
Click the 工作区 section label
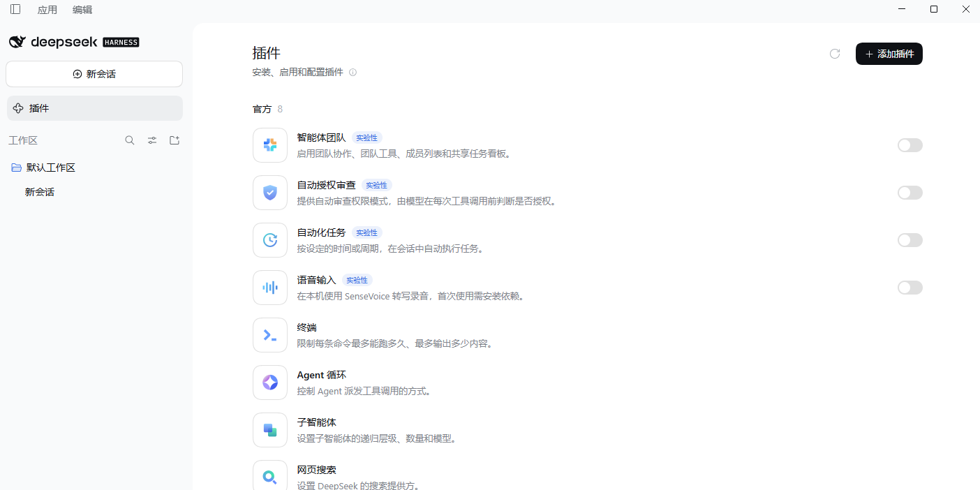pyautogui.click(x=23, y=140)
